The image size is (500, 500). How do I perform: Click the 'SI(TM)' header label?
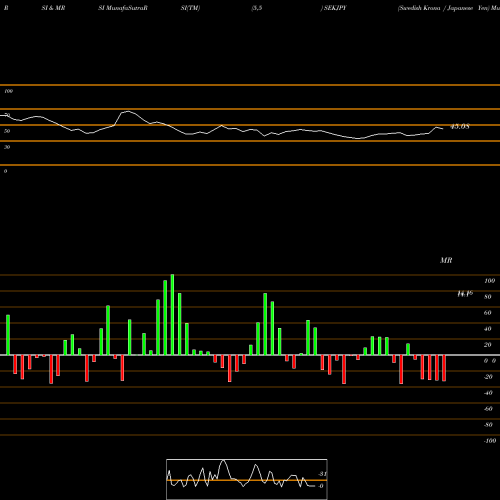click(x=190, y=8)
